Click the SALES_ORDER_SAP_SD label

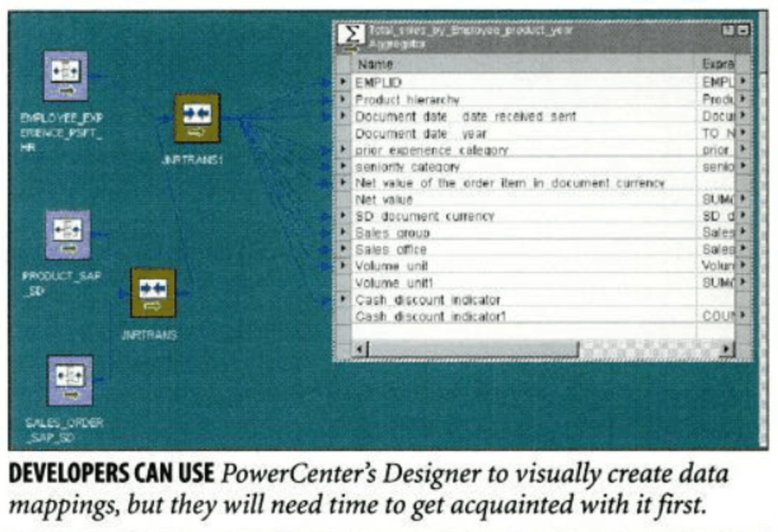coord(64,432)
